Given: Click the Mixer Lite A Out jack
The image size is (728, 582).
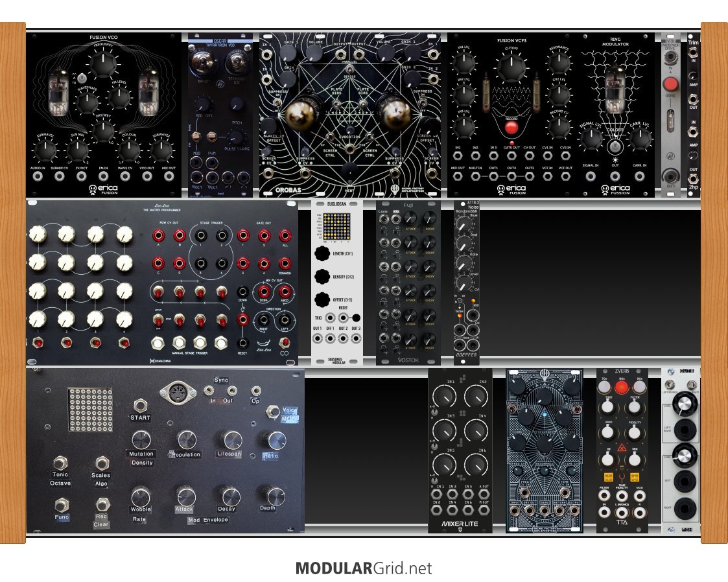Looking at the screenshot, I should [484, 495].
